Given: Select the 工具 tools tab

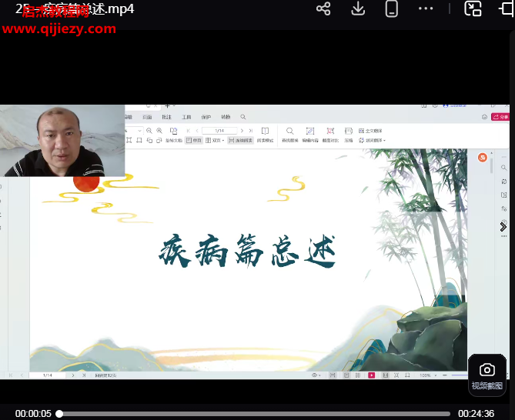Looking at the screenshot, I should pyautogui.click(x=186, y=117).
